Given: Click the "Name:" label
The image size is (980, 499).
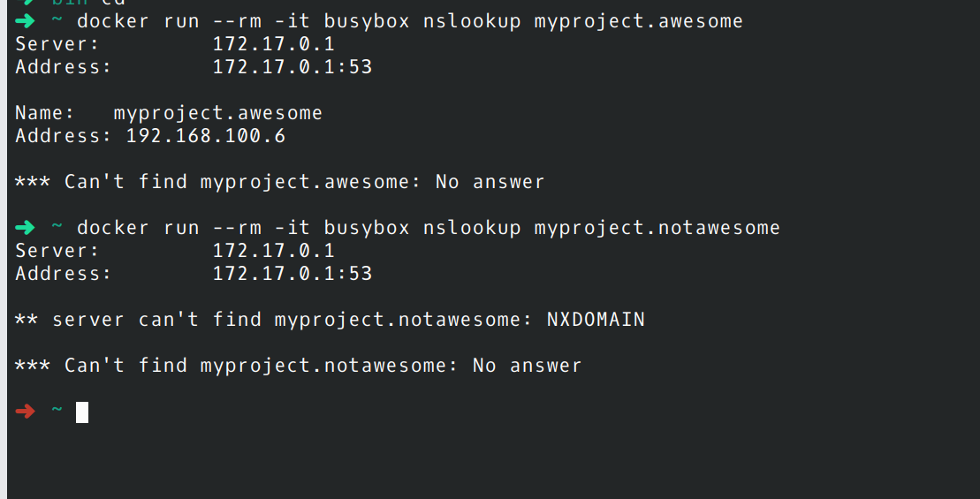Looking at the screenshot, I should pos(45,113).
